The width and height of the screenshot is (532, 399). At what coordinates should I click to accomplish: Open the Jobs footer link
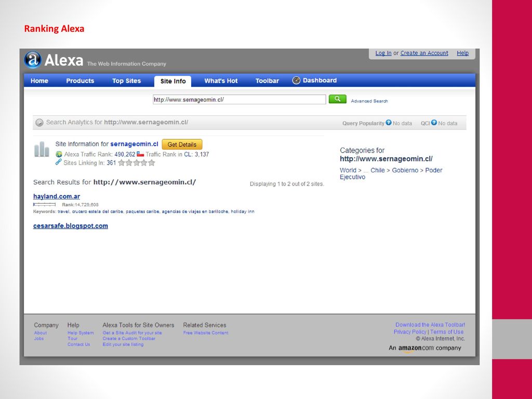pos(38,339)
